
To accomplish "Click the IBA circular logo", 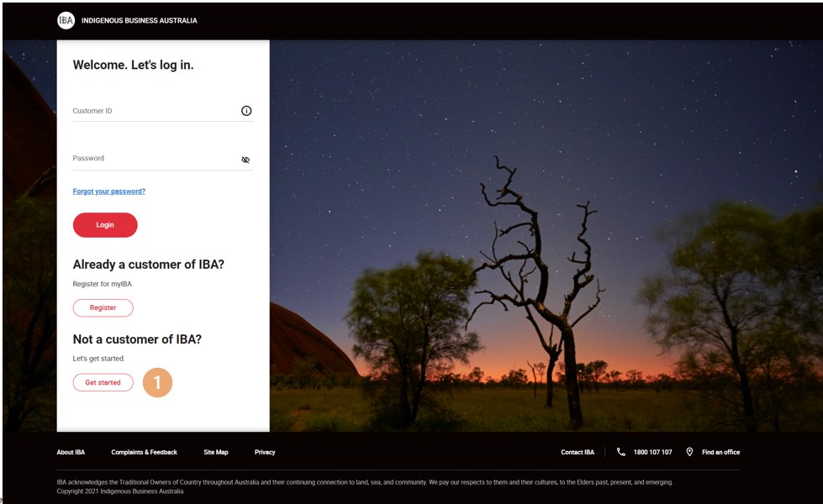I will [66, 20].
